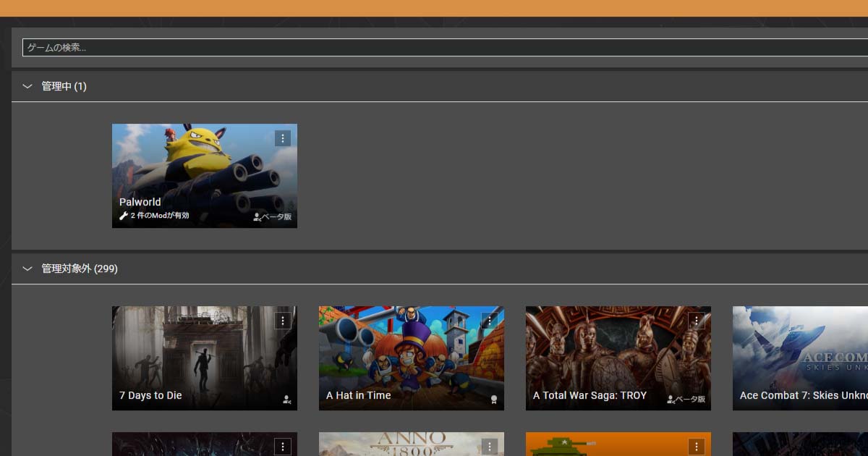Click the ベータ版 badge on Palworld
The image size is (868, 456).
tap(273, 216)
